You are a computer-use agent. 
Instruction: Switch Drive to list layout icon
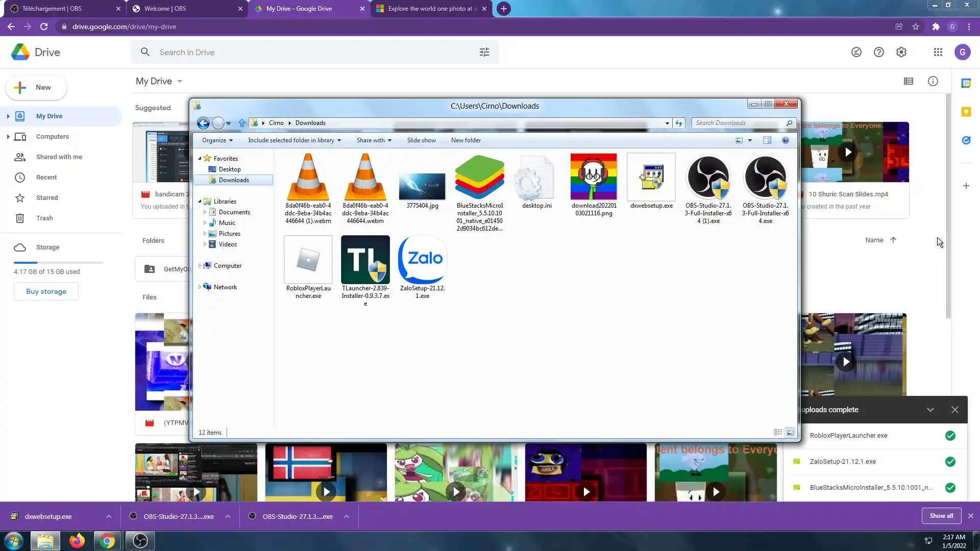[908, 81]
